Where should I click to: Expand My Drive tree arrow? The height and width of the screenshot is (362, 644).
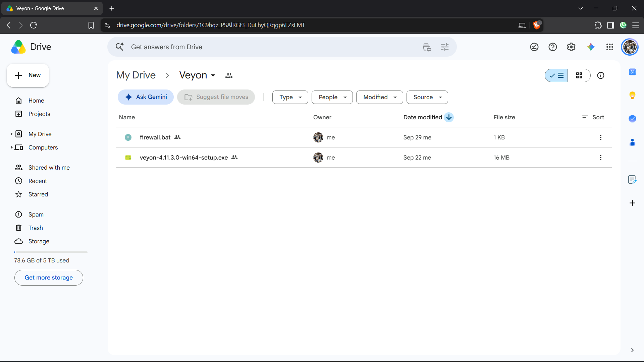click(x=12, y=134)
